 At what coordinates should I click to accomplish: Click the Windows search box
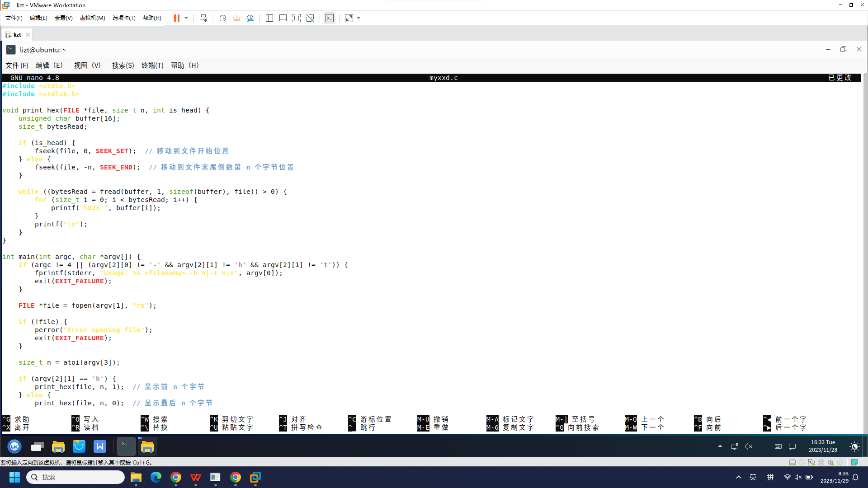[76, 477]
